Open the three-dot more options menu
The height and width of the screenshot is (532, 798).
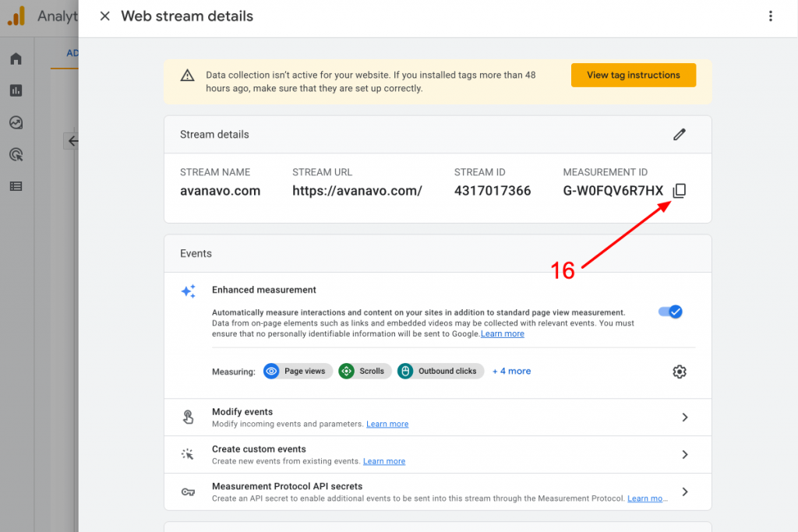(x=770, y=16)
